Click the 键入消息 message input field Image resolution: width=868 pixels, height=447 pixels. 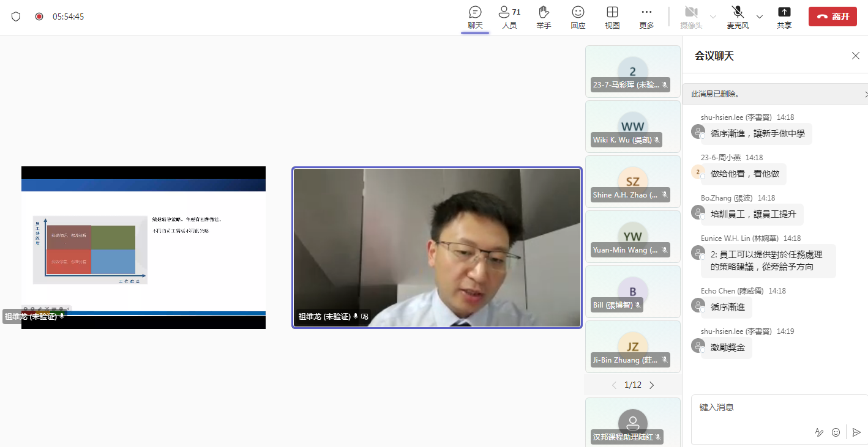click(771, 407)
